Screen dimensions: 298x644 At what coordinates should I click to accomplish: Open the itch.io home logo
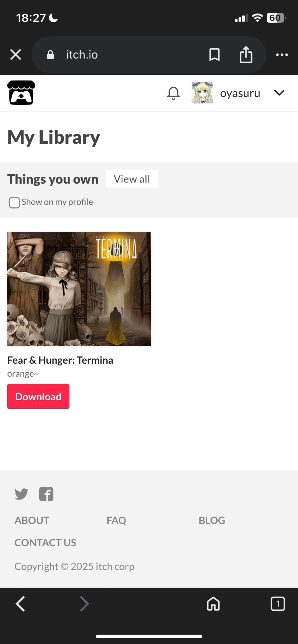click(21, 93)
